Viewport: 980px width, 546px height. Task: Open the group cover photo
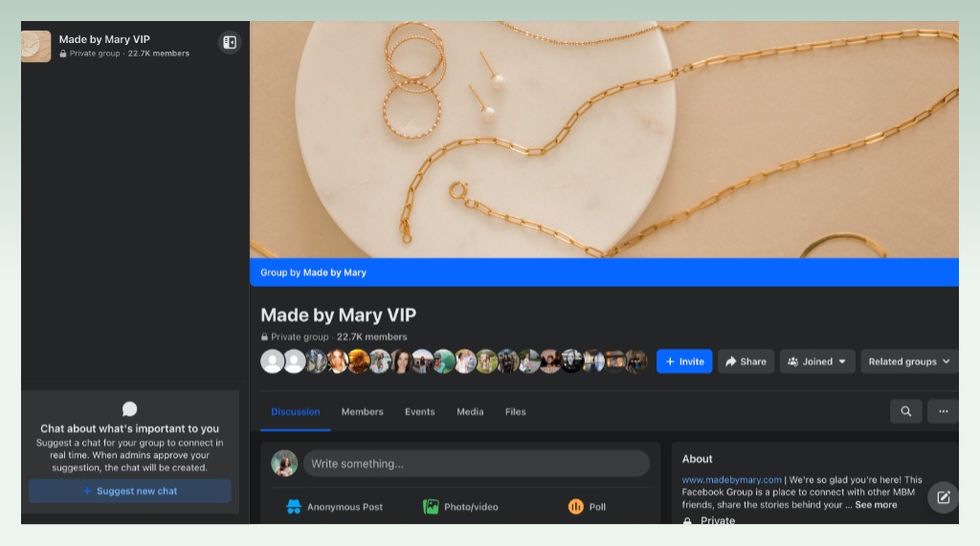(604, 140)
